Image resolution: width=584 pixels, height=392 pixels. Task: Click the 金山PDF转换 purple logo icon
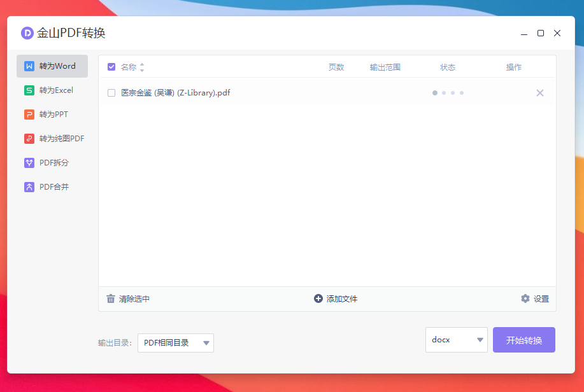pyautogui.click(x=27, y=32)
